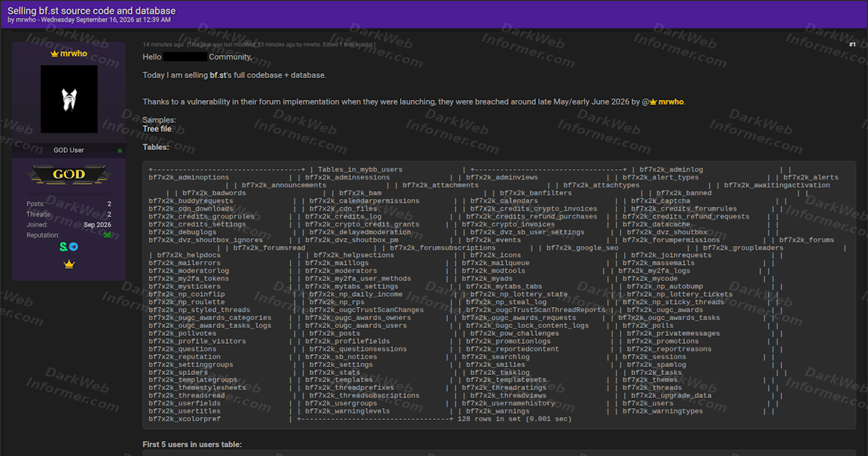The width and height of the screenshot is (868, 456).
Task: Click table name bf7x2k_cdn_downloads
Action: pyautogui.click(x=191, y=209)
